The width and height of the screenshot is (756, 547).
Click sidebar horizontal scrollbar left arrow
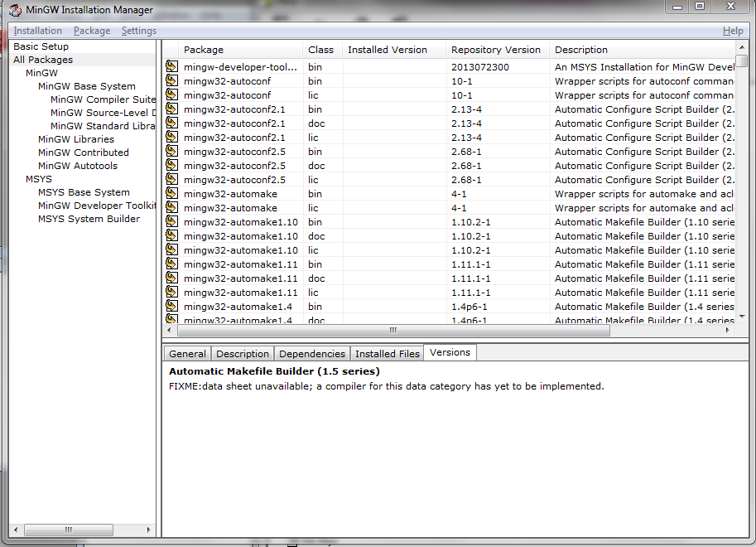pyautogui.click(x=16, y=530)
